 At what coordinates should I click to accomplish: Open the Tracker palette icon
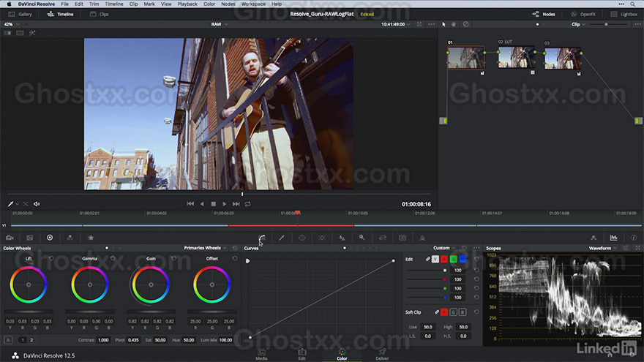pos(322,238)
